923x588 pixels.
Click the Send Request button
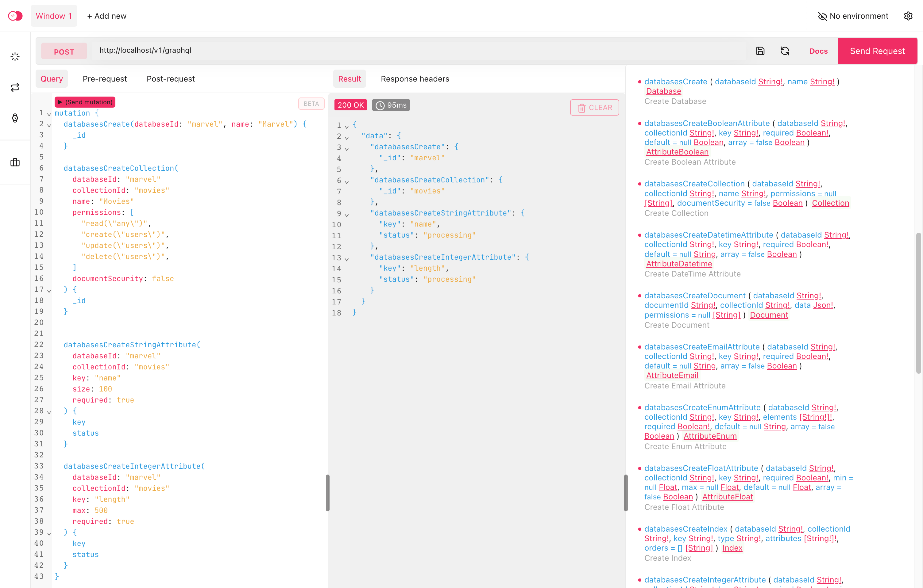877,51
